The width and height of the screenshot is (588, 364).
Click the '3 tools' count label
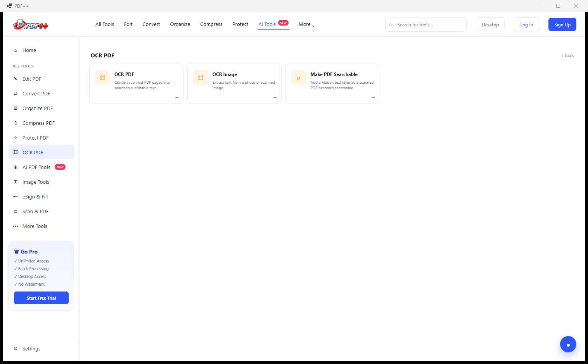click(x=567, y=55)
